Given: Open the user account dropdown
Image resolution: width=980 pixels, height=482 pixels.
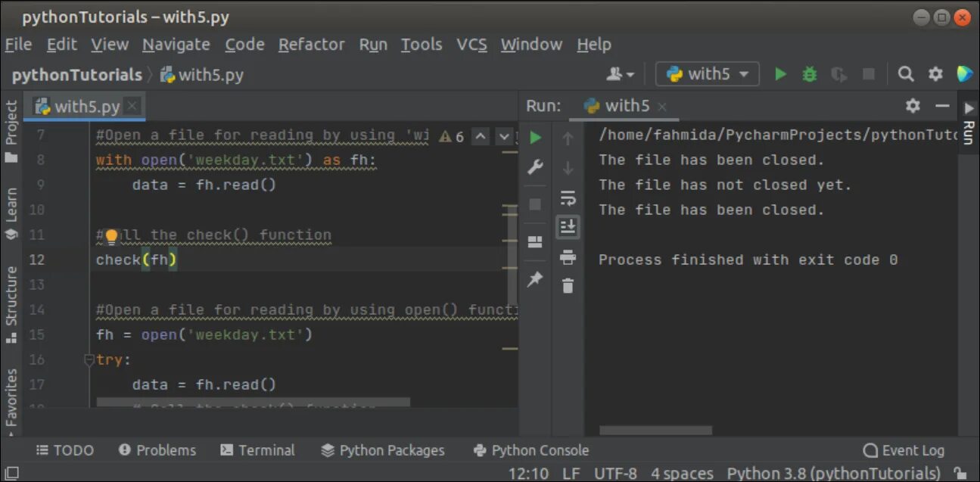Looking at the screenshot, I should point(621,74).
